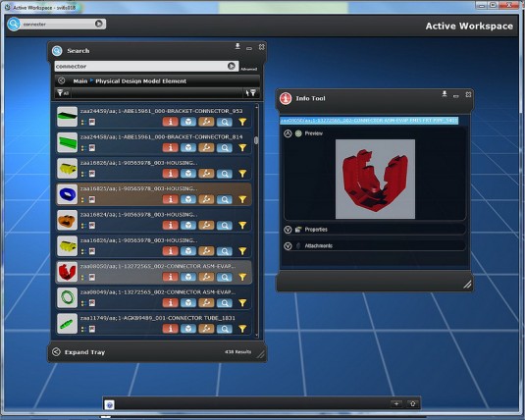Click highlighted item title in Info Tool
The height and width of the screenshot is (420, 525).
click(369, 121)
